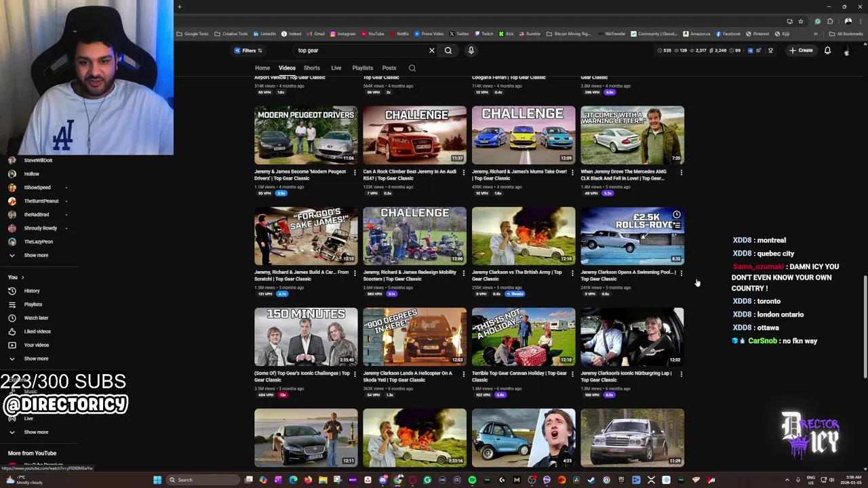Click the page vertical scrollbar
Screen dimensions: 868x488
coord(864,327)
